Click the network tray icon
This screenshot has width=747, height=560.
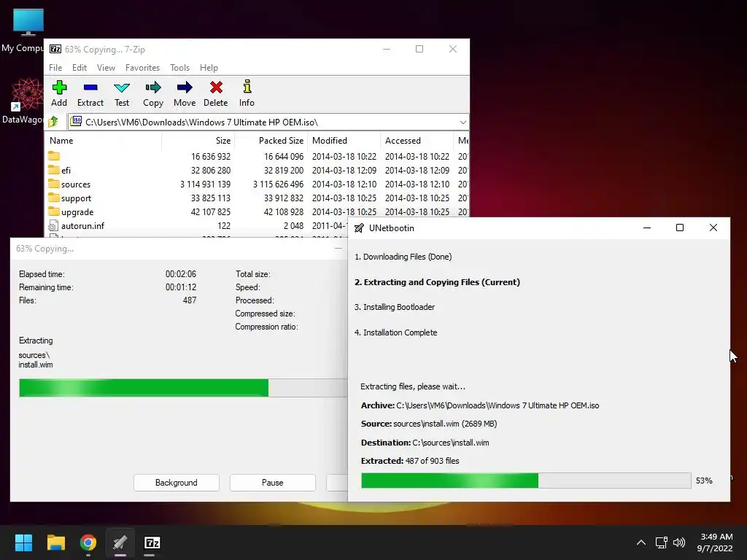661,542
